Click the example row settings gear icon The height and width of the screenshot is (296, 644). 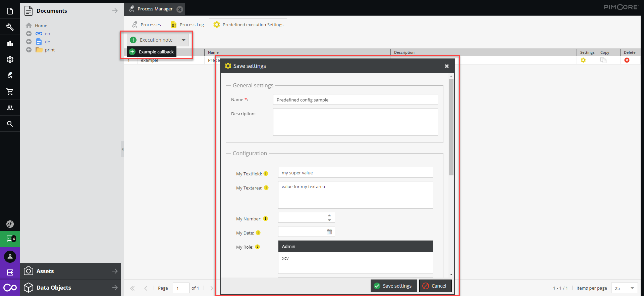click(583, 60)
